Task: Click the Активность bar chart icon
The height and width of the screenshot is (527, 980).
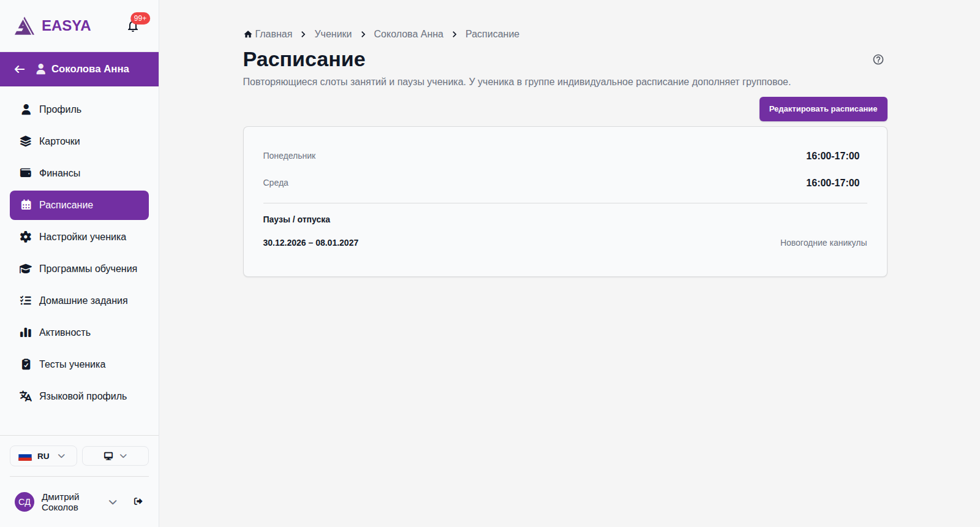Action: click(26, 332)
